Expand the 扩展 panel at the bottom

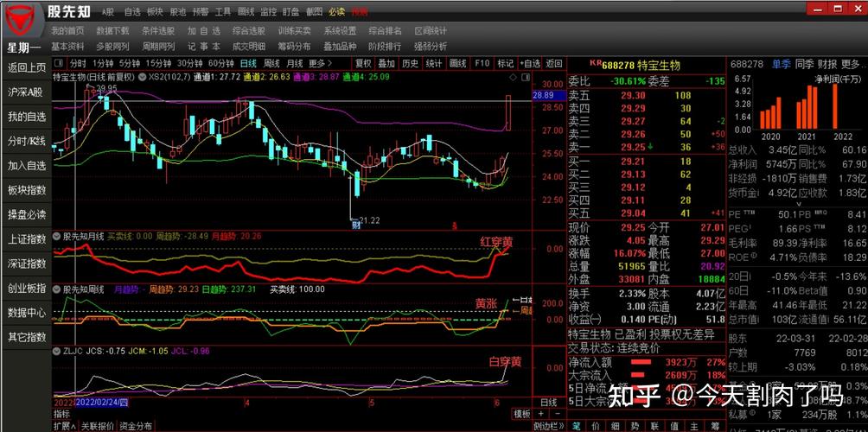coord(66,426)
